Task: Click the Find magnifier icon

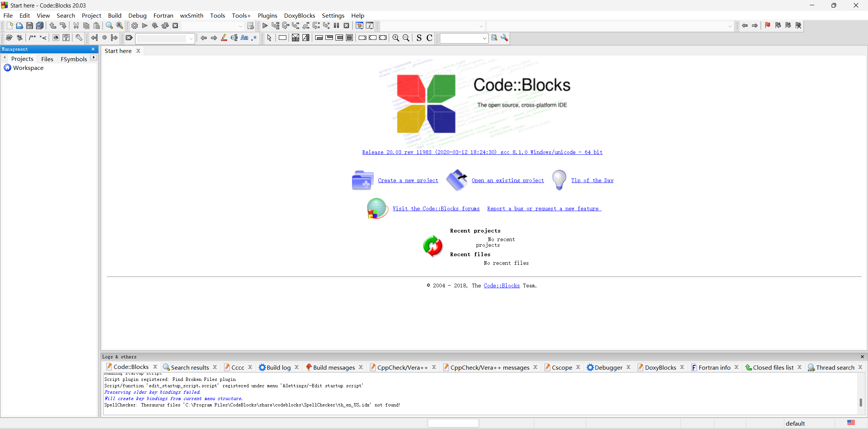Action: point(109,26)
